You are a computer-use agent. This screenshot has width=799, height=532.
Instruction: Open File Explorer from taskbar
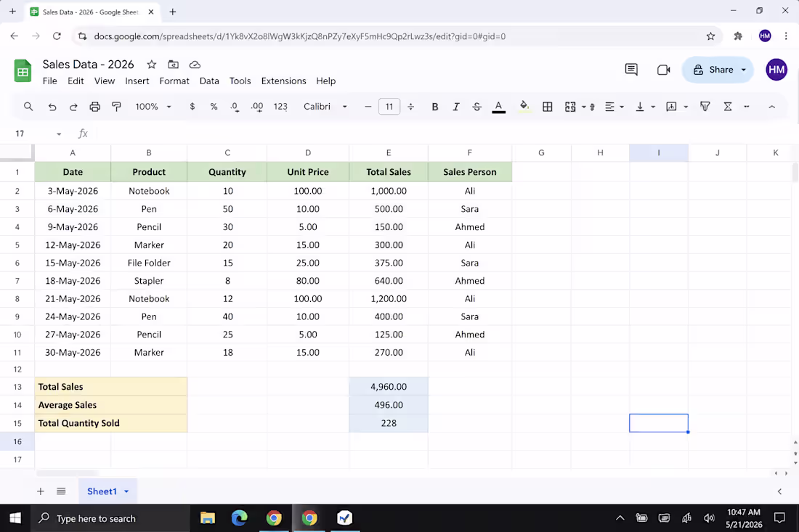(x=208, y=518)
